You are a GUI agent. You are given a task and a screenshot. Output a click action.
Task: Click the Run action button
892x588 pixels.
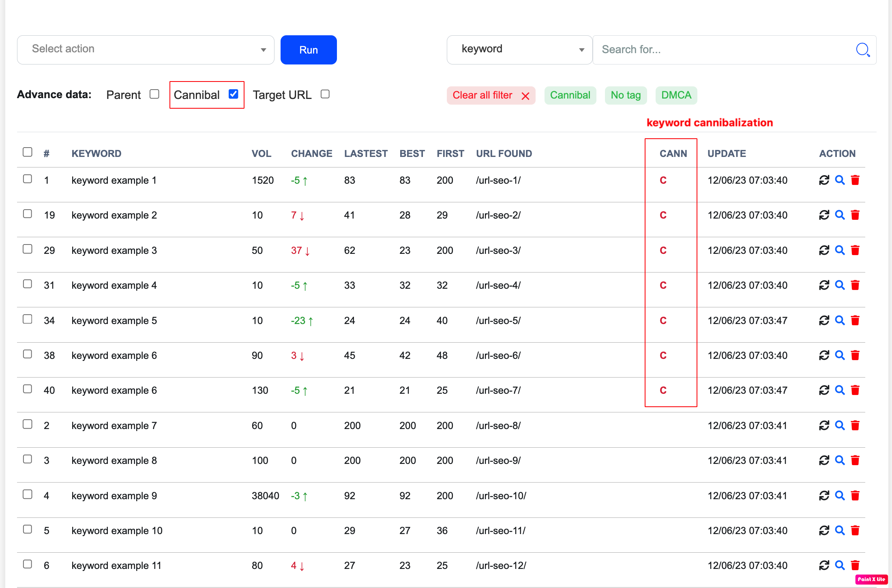point(308,49)
